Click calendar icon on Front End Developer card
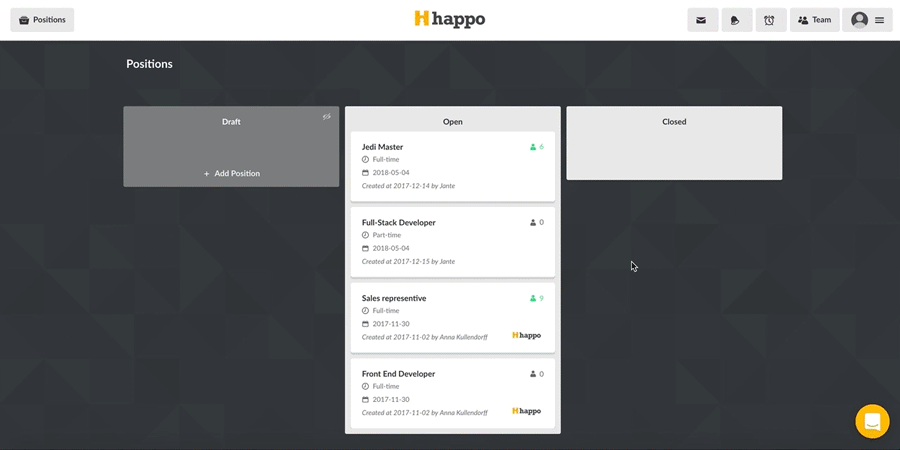 (365, 400)
